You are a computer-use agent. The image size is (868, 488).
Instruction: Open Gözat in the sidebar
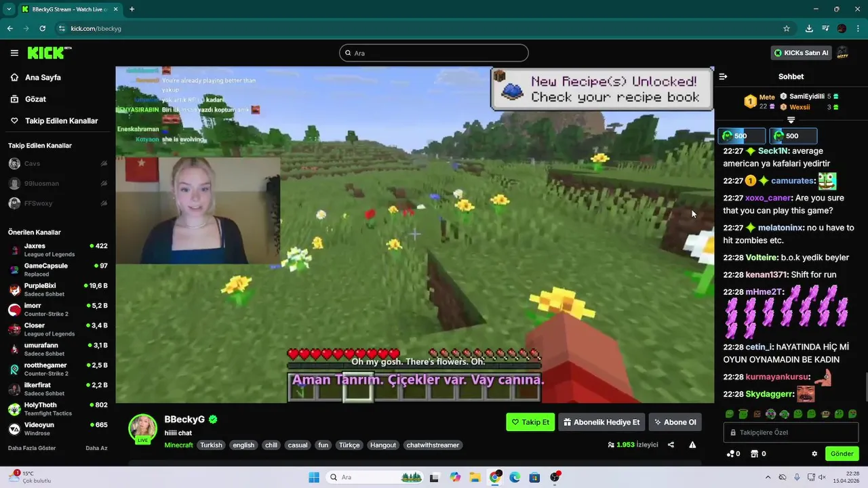tap(35, 99)
